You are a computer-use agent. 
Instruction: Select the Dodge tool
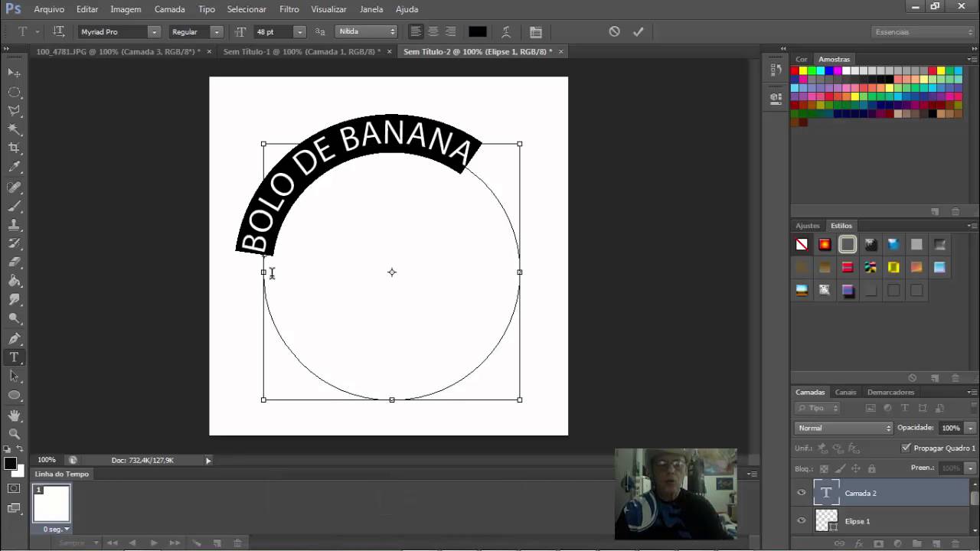14,319
